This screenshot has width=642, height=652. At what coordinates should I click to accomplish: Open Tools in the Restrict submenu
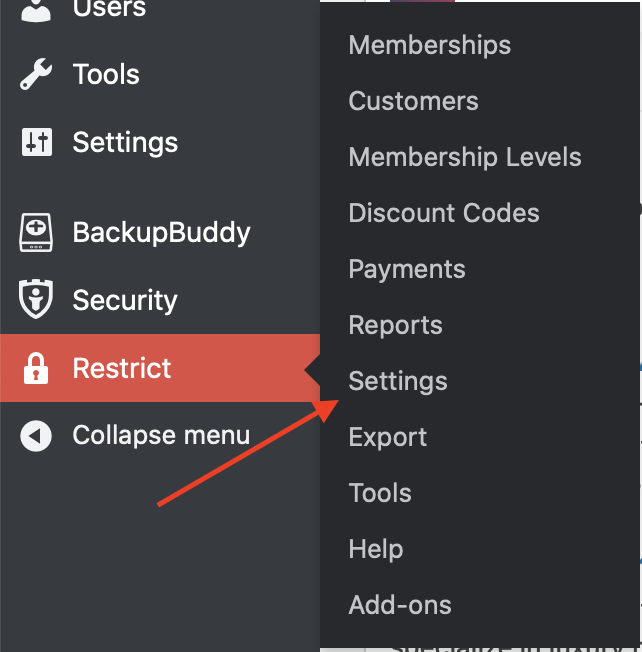coord(380,493)
